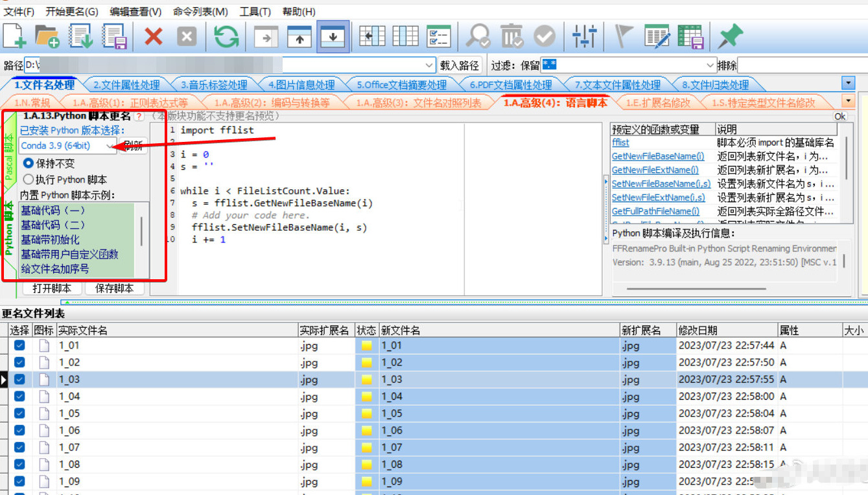Click the settings sliders icon in toolbar
The width and height of the screenshot is (868, 495).
click(x=584, y=36)
